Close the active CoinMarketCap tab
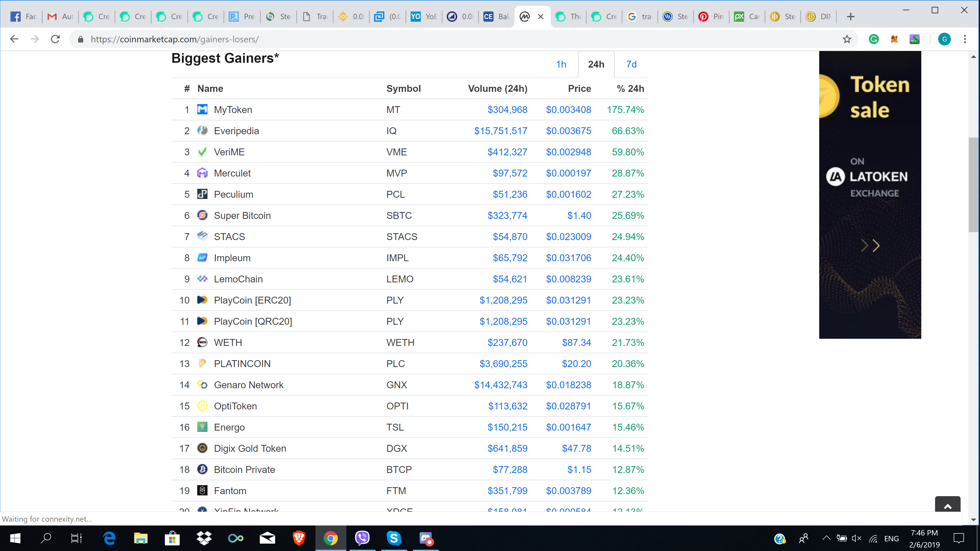This screenshot has height=551, width=980. pos(541,16)
